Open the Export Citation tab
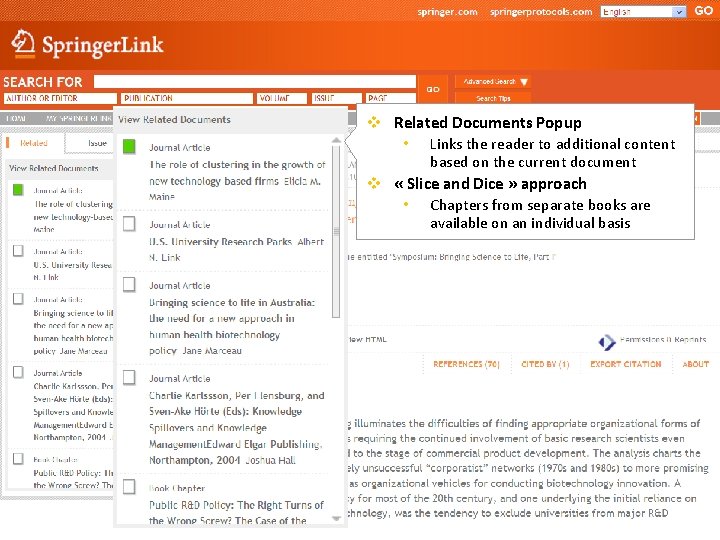 point(625,364)
